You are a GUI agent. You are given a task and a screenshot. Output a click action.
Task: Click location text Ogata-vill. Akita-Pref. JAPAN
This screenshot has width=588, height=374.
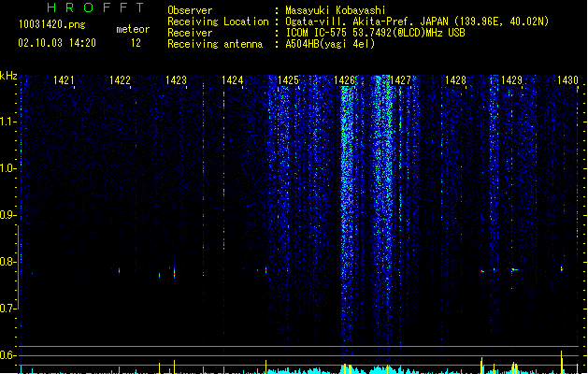pyautogui.click(x=368, y=22)
